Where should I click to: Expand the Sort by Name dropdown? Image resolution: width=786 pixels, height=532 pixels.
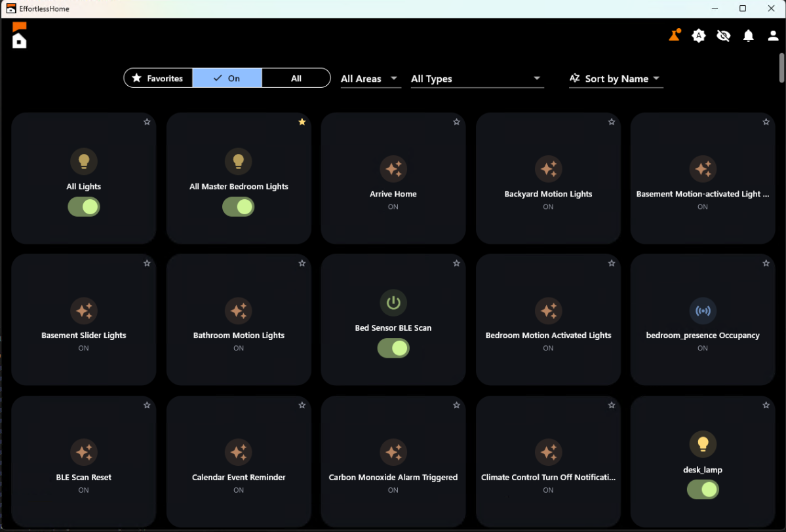pyautogui.click(x=615, y=79)
